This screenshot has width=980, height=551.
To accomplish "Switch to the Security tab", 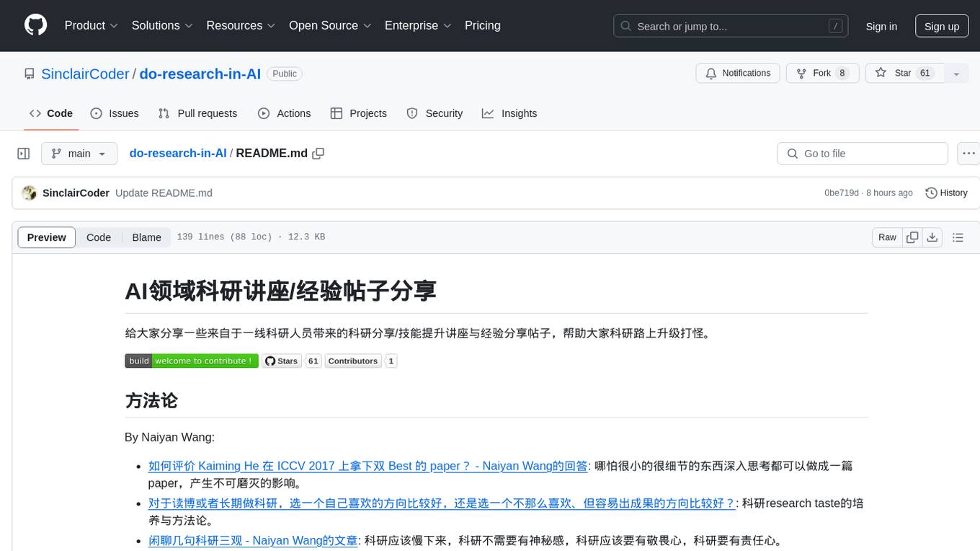I will point(435,113).
